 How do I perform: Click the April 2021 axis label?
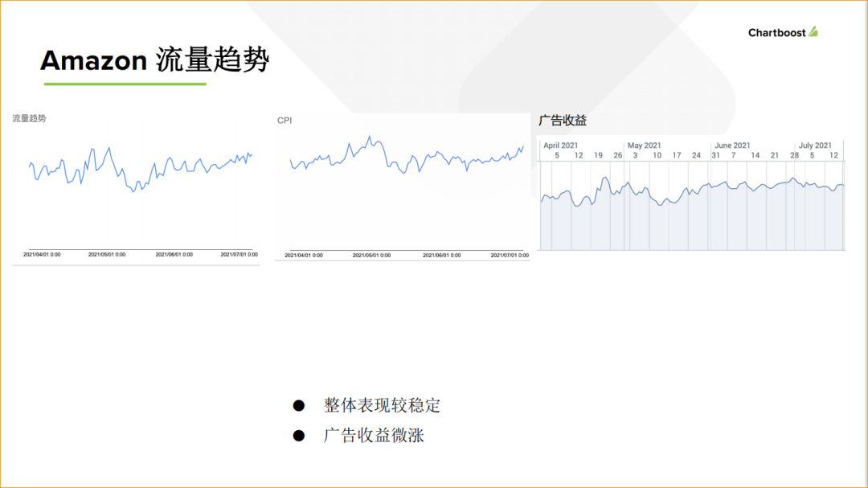(x=560, y=146)
